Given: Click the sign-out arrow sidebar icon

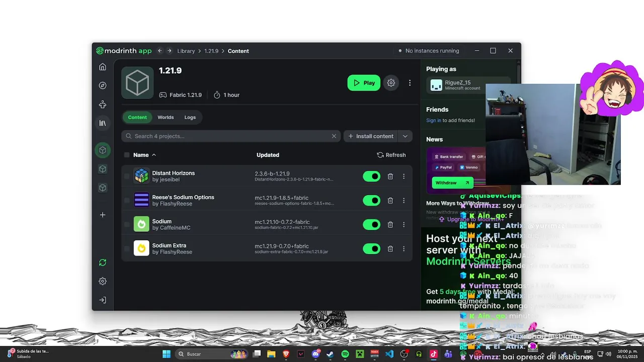Looking at the screenshot, I should click(x=103, y=300).
